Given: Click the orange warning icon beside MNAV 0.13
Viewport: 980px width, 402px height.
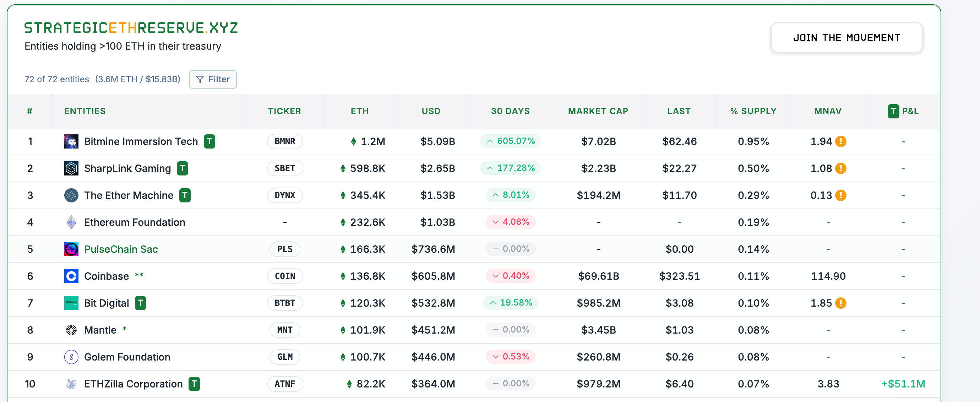Looking at the screenshot, I should click(840, 195).
